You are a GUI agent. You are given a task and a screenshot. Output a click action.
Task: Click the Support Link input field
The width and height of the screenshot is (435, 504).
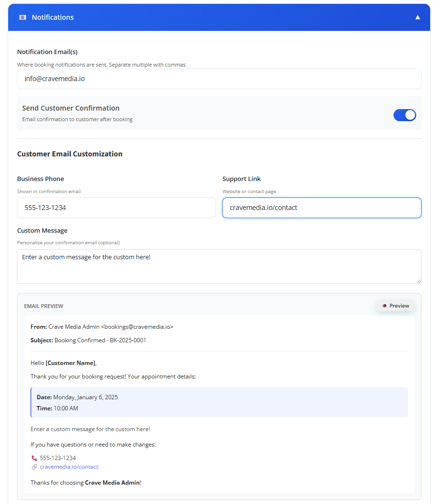tap(322, 208)
